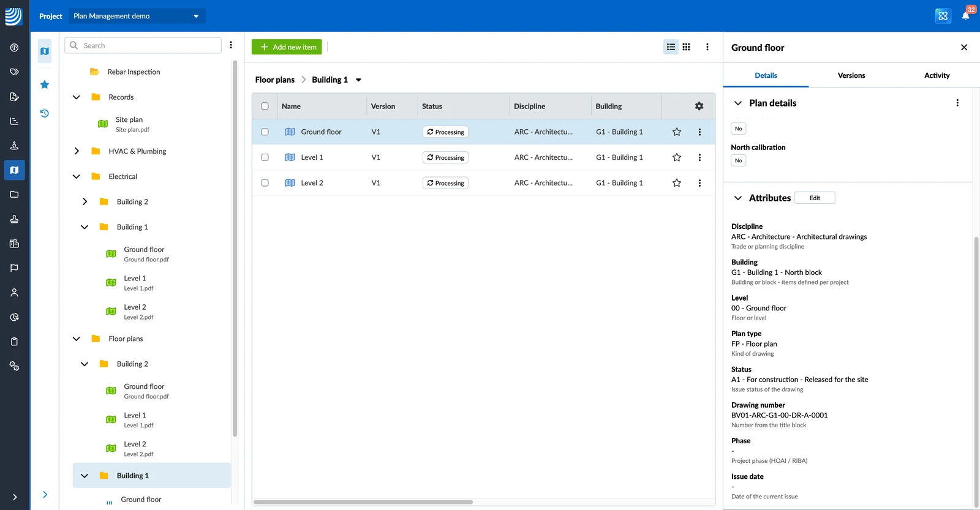Open more options for Level 2 row
The height and width of the screenshot is (510, 980).
click(699, 183)
